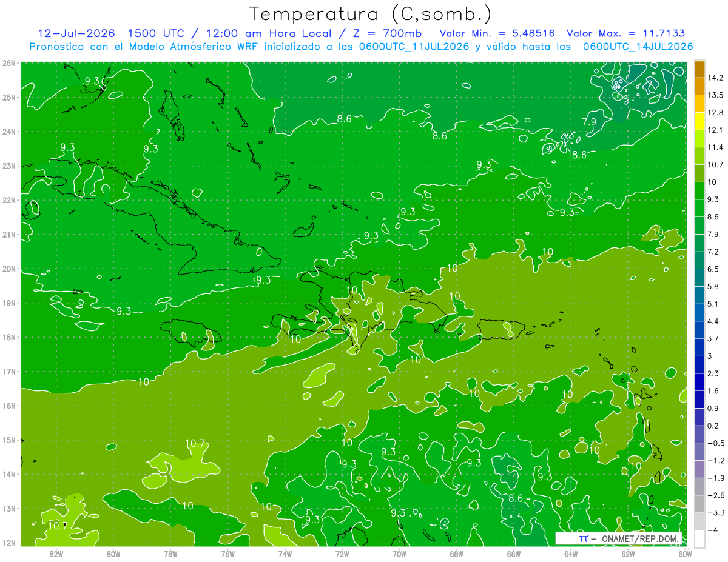The height and width of the screenshot is (562, 728).
Task: Click the longitude axis label "82W"
Action: click(56, 554)
